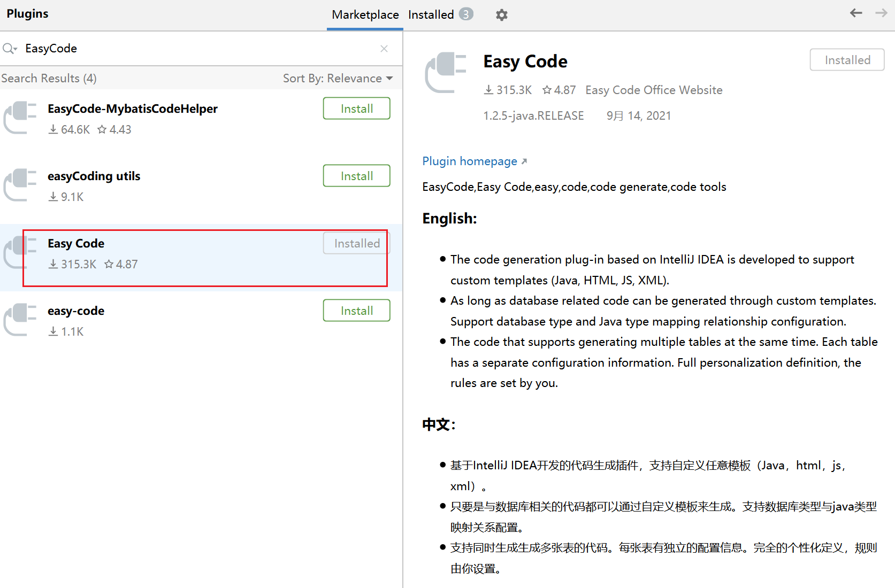Switch to Marketplace tab
895x588 pixels.
(x=365, y=14)
